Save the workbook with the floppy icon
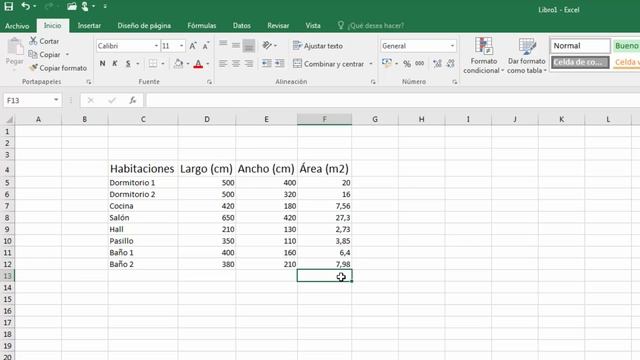Screen dimensions: 640x360 pyautogui.click(x=9, y=6)
